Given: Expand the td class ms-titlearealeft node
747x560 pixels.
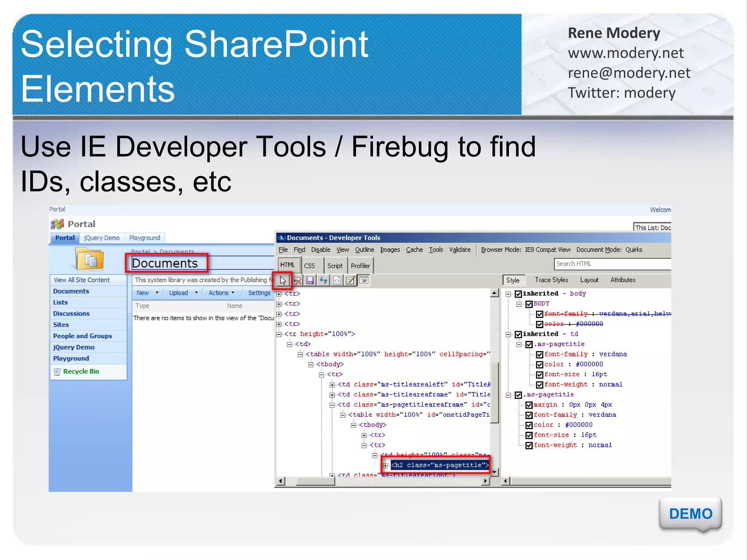Looking at the screenshot, I should coord(332,385).
